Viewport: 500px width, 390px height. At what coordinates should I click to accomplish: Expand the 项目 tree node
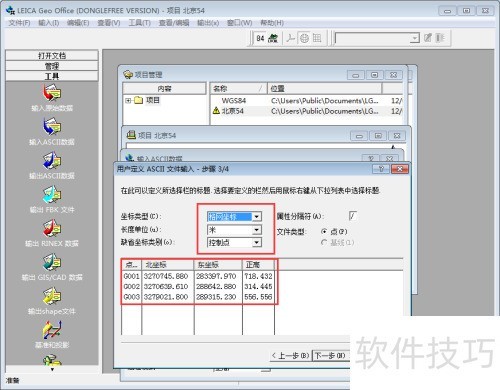coord(128,100)
